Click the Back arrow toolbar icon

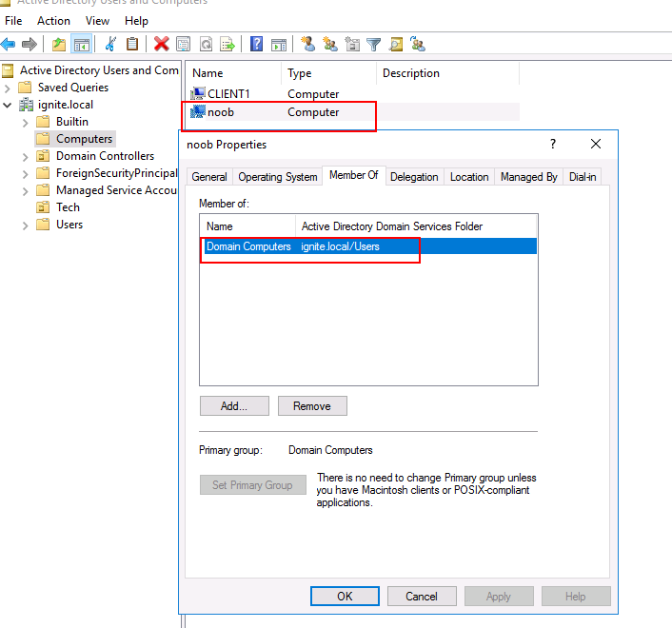pos(9,44)
